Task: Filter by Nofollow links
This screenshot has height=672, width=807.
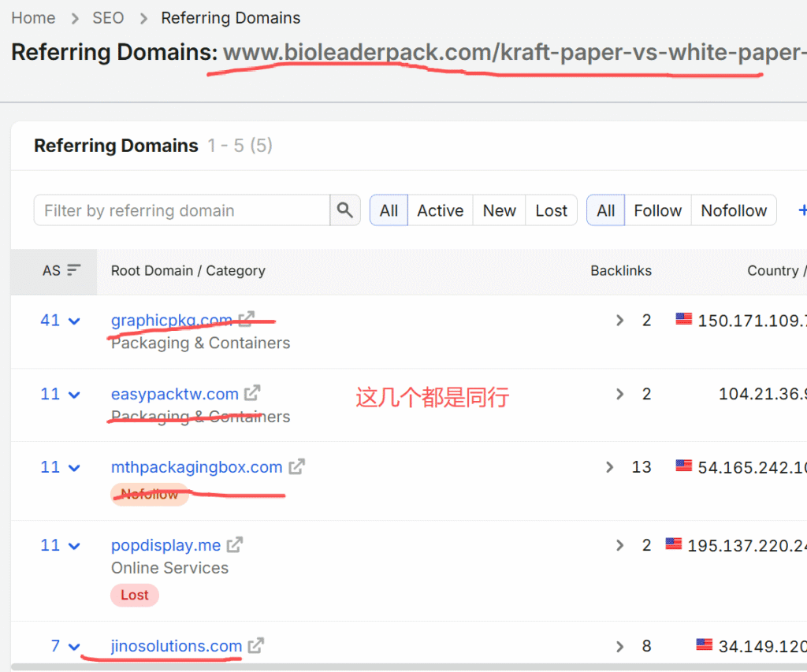Action: coord(734,210)
